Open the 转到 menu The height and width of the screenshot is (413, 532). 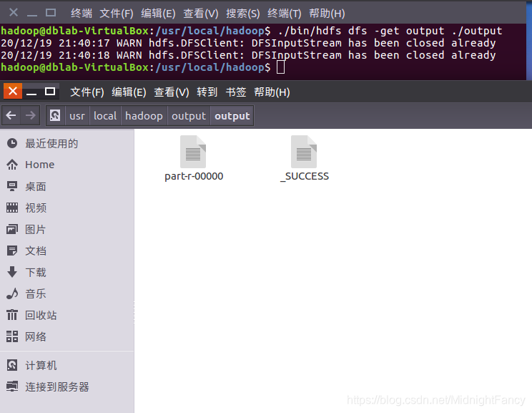207,92
